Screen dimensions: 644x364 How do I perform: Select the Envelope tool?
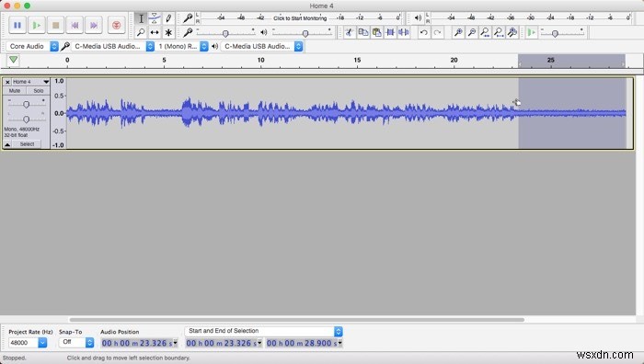pyautogui.click(x=155, y=18)
